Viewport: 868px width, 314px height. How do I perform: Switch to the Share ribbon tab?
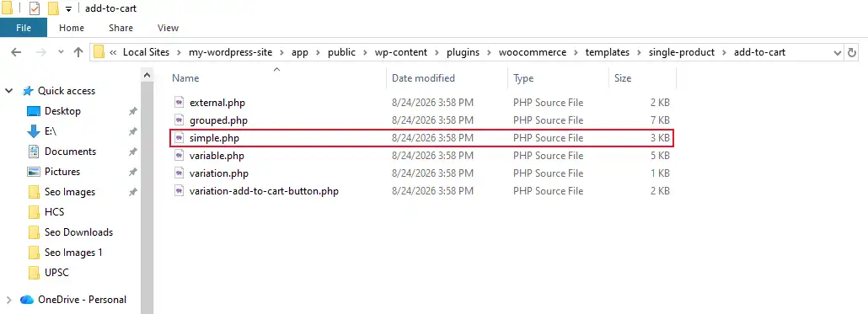(121, 28)
